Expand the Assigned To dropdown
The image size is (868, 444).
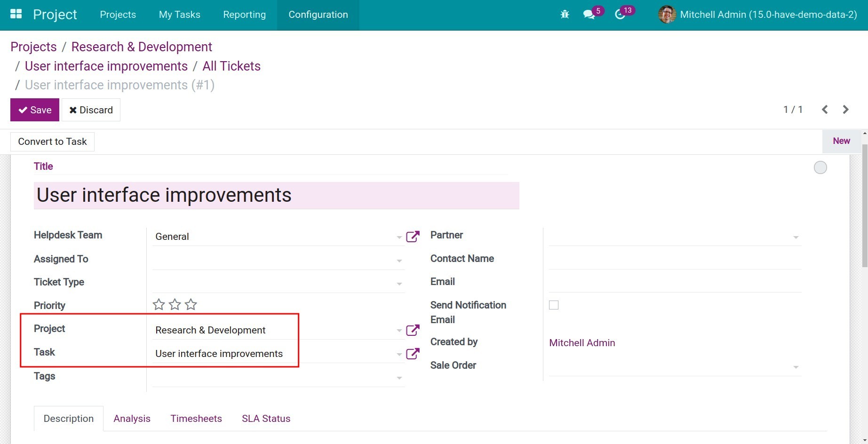point(399,261)
